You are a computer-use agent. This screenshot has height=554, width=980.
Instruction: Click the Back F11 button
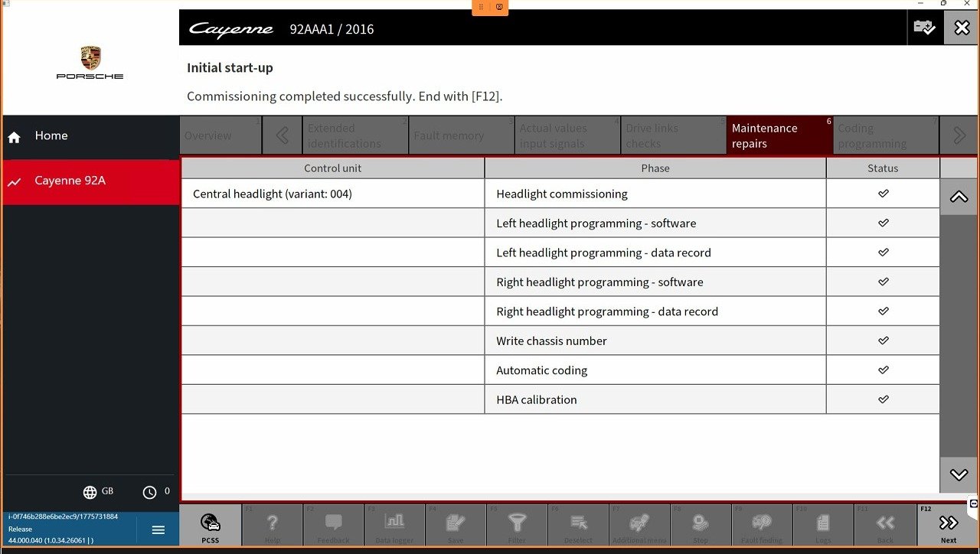pos(885,525)
